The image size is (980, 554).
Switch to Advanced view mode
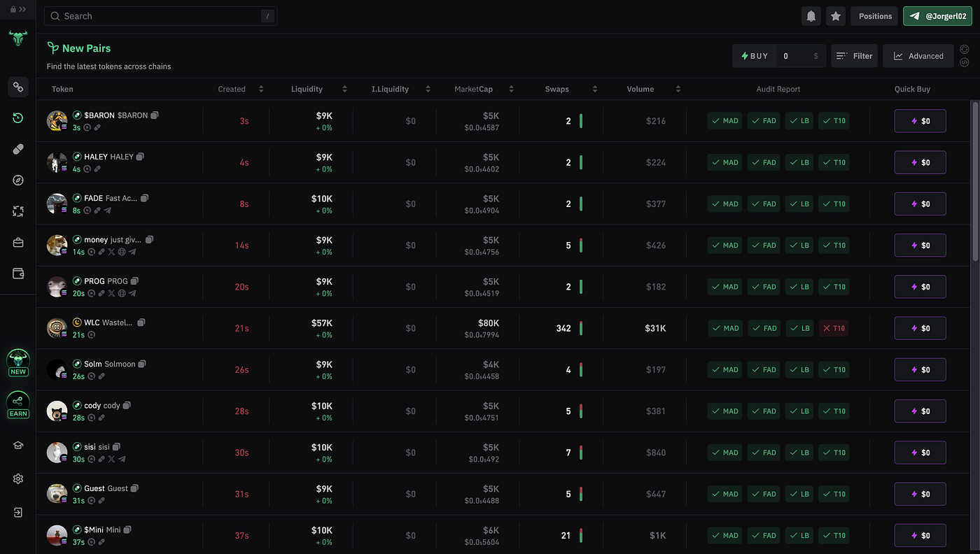click(x=918, y=55)
